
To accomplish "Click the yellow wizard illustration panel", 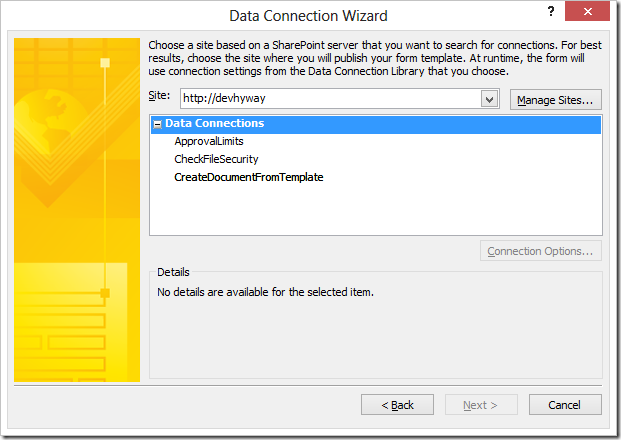I will (76, 210).
